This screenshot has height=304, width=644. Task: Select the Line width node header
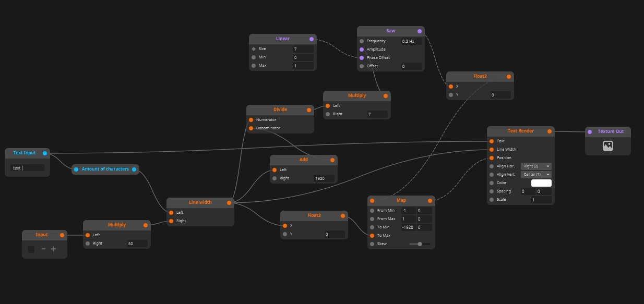coord(200,203)
